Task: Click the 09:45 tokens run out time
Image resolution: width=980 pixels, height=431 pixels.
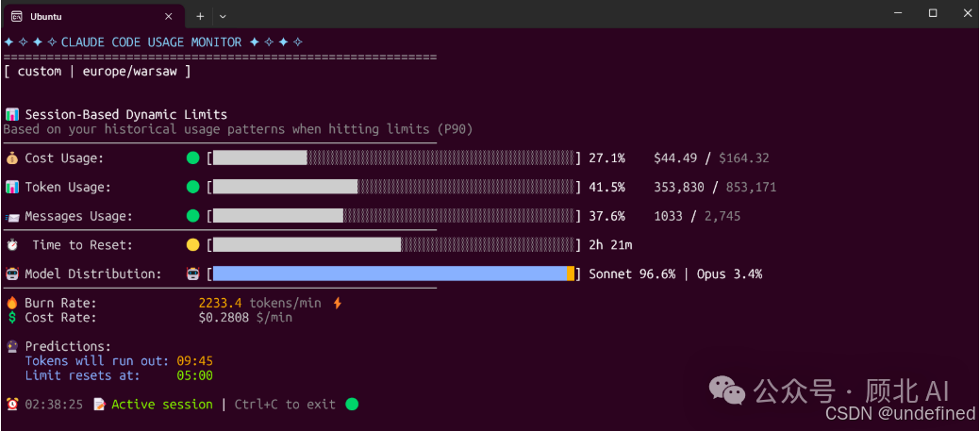Action: pos(195,361)
